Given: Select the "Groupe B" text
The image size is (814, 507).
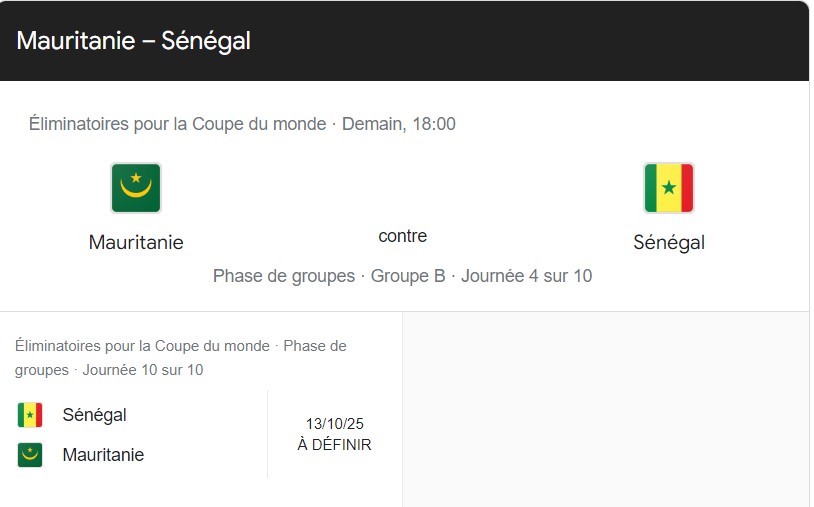Looking at the screenshot, I should [408, 275].
